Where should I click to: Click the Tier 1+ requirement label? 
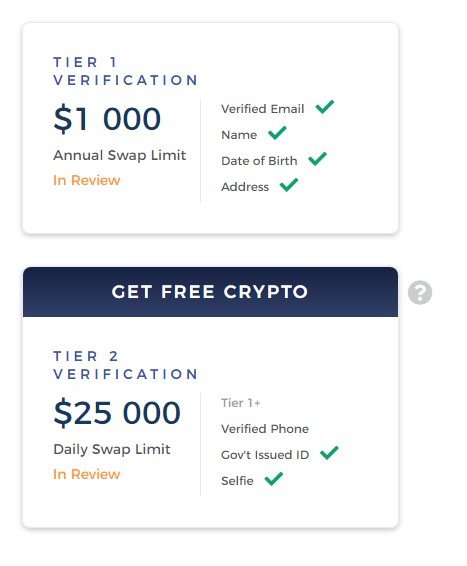(241, 403)
